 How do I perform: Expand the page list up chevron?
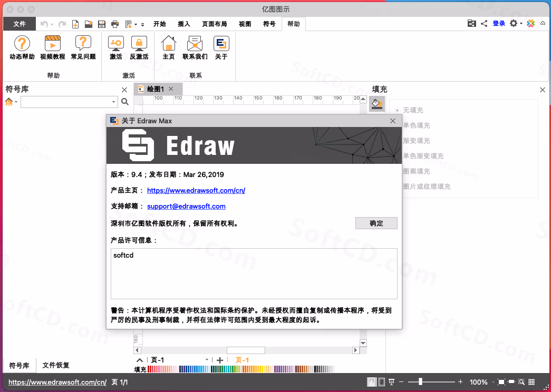click(x=140, y=360)
